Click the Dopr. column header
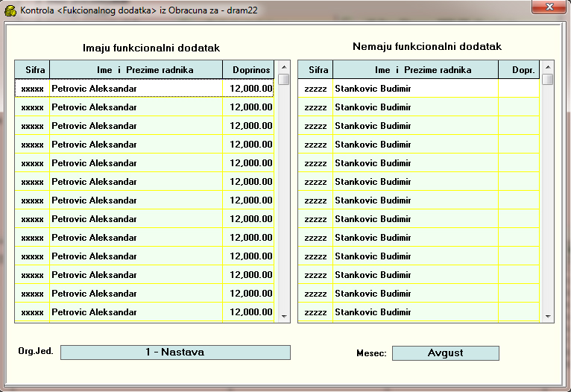 pyautogui.click(x=519, y=69)
